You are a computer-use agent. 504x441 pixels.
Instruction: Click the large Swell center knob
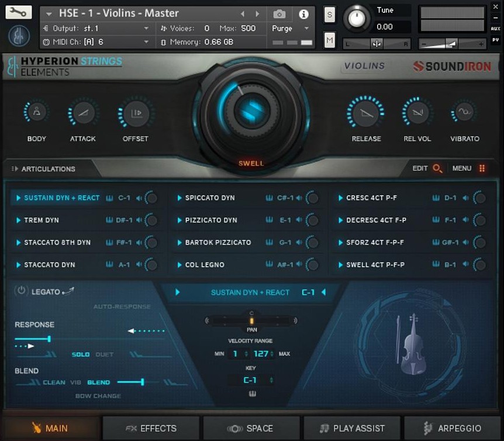[251, 111]
